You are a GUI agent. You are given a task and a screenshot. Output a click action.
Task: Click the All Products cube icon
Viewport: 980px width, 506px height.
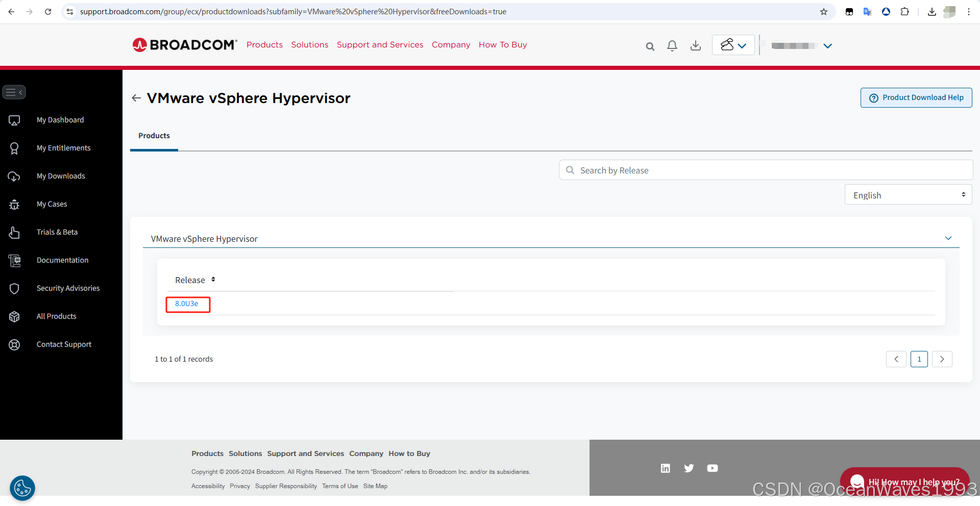tap(14, 317)
